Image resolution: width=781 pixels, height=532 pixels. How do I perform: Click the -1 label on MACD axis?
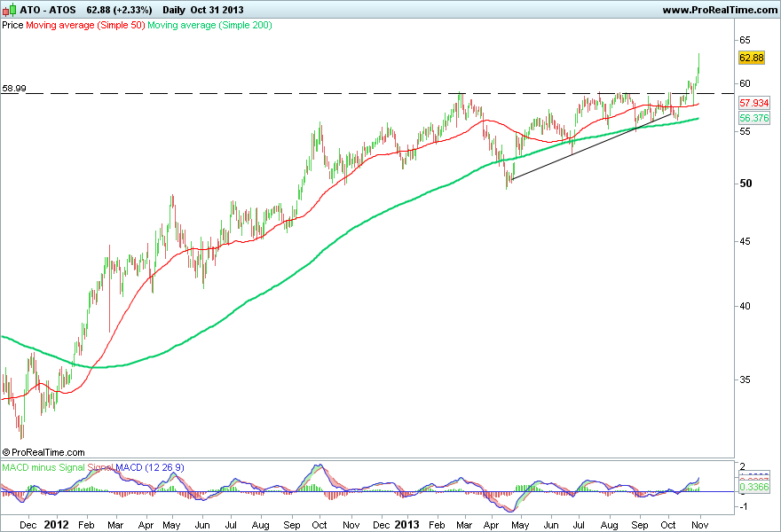tap(742, 506)
